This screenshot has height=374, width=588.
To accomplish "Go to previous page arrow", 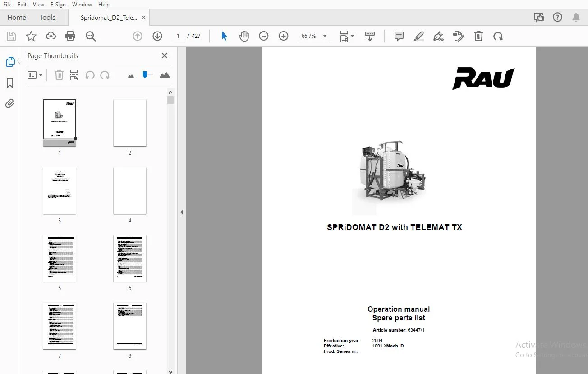I will (138, 36).
